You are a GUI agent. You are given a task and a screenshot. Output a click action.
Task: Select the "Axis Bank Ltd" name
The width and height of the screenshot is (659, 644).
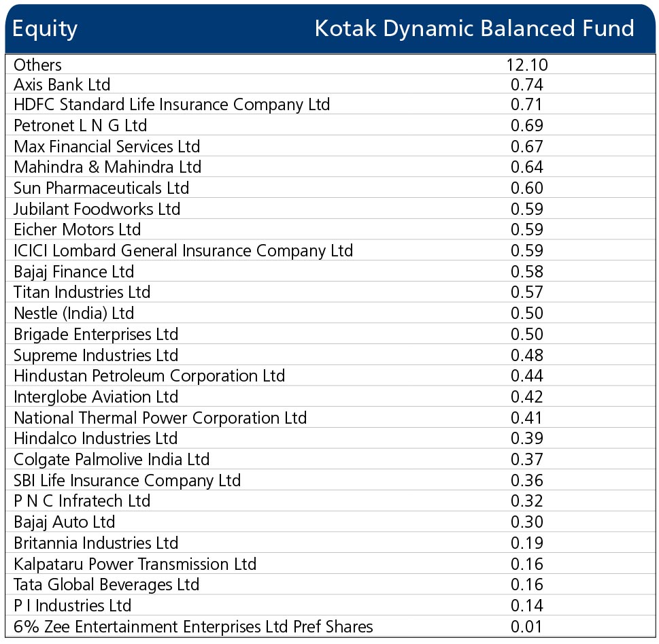tap(62, 84)
